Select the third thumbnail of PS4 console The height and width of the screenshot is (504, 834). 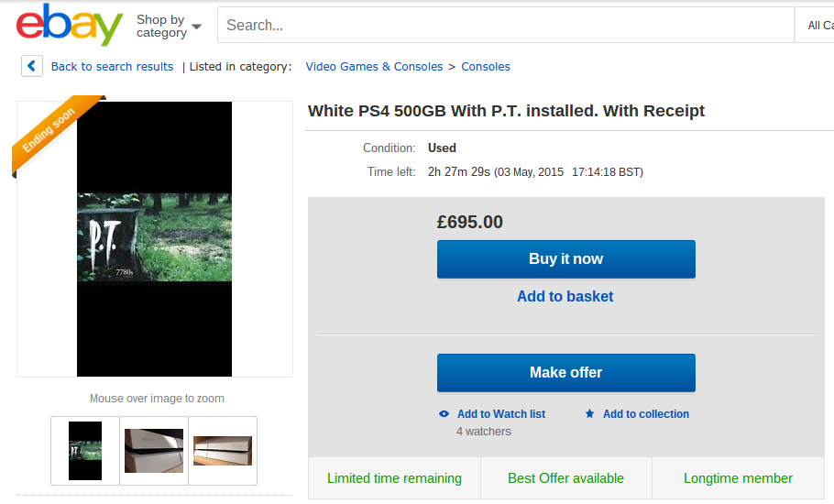[223, 451]
